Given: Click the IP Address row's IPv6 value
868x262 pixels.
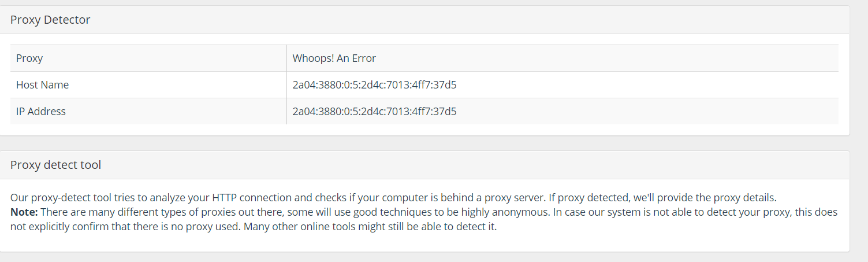Looking at the screenshot, I should (374, 112).
